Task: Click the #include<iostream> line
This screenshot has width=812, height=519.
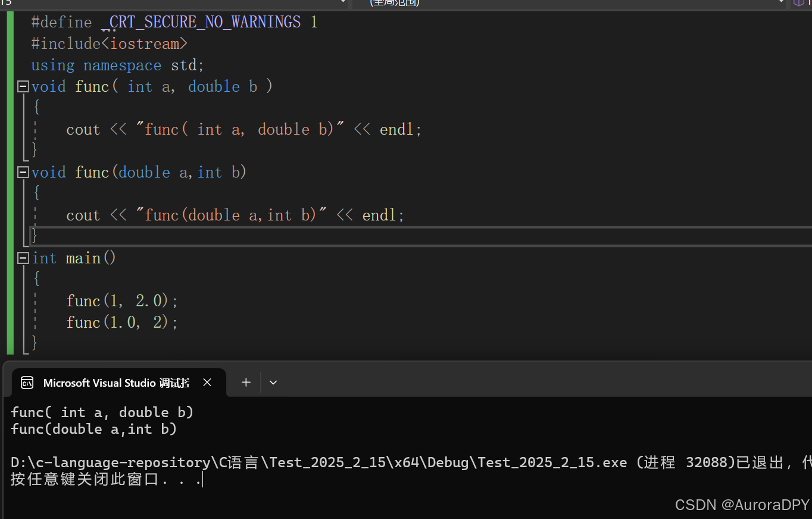Action: (110, 44)
